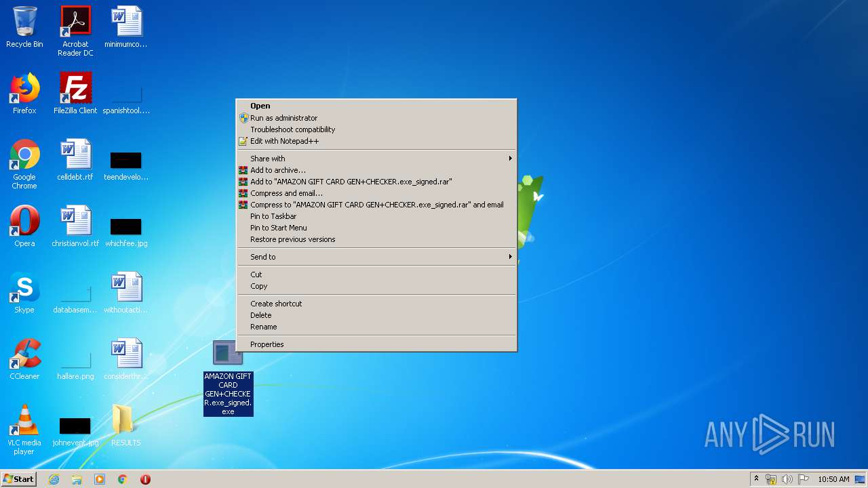The image size is (868, 488).
Task: Select Copy from context menu
Action: pos(376,286)
